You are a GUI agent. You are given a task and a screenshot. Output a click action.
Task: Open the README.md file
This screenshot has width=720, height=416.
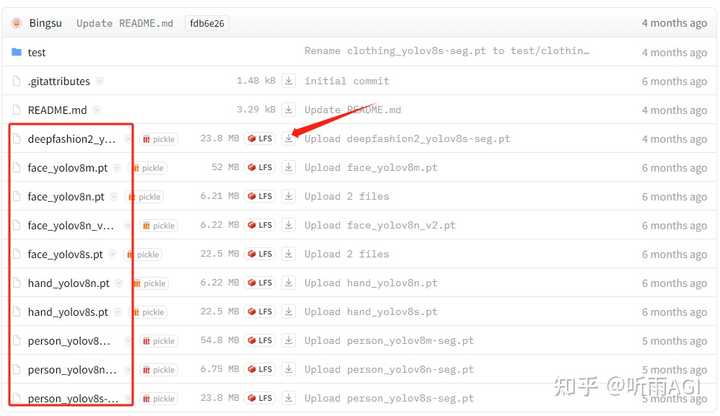(57, 110)
